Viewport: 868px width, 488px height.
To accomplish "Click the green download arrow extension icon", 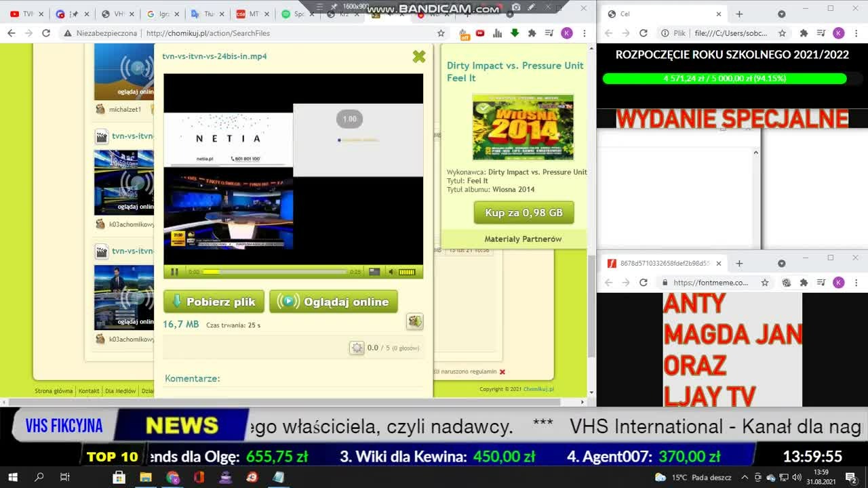I will tap(515, 33).
